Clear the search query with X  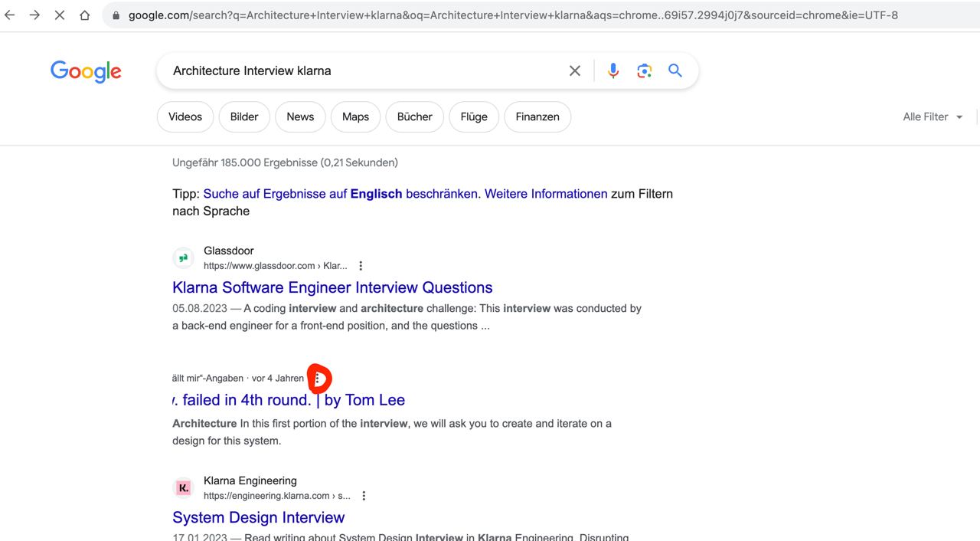(575, 70)
